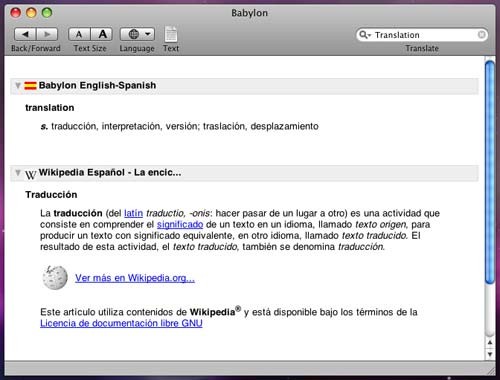This screenshot has width=500, height=380.
Task: Decrease text size with small A
Action: point(79,34)
